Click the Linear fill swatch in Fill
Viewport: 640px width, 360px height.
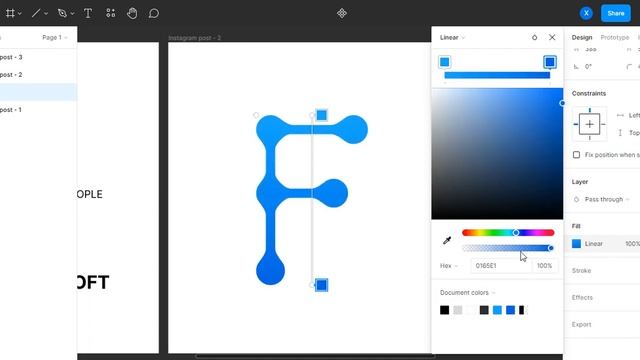576,244
